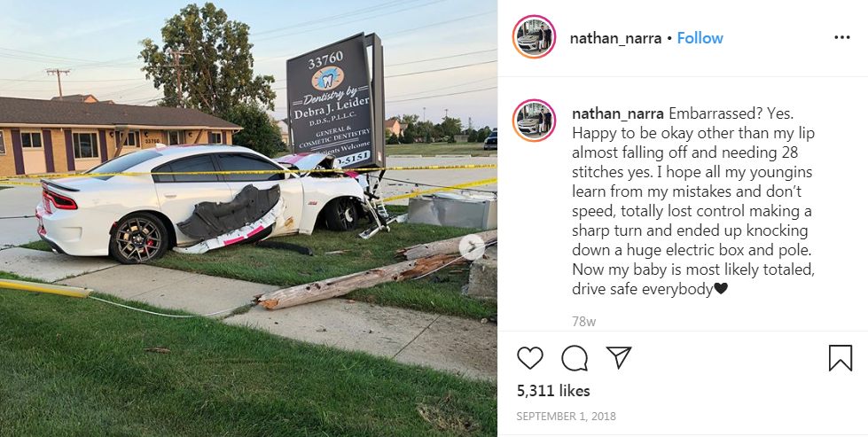The width and height of the screenshot is (868, 437).
Task: Open comments via the speech bubble icon
Action: point(575,358)
